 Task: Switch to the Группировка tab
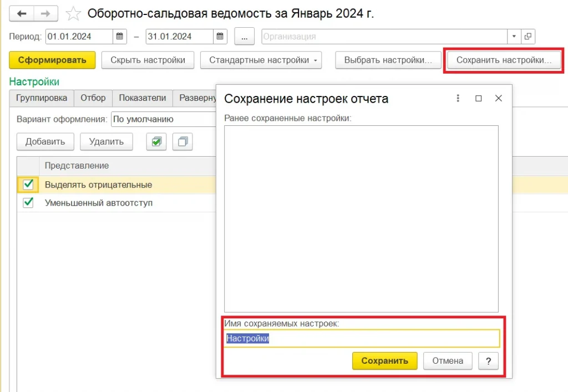point(42,98)
